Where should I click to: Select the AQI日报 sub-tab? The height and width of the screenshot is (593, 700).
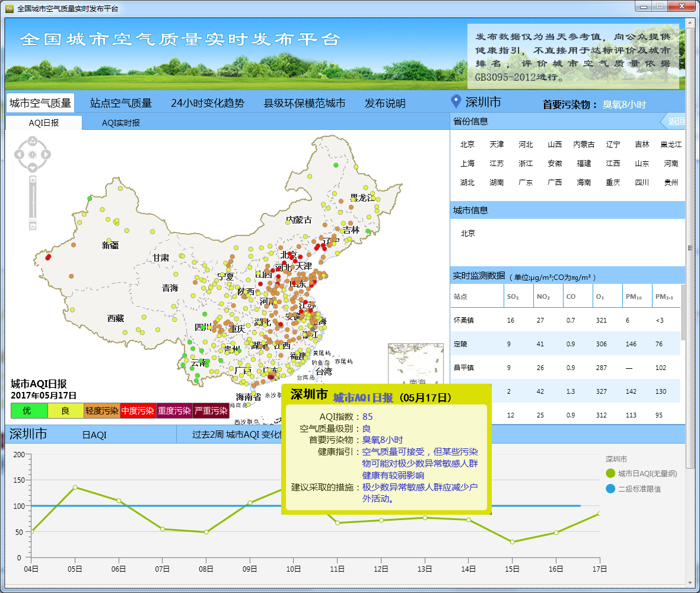44,123
